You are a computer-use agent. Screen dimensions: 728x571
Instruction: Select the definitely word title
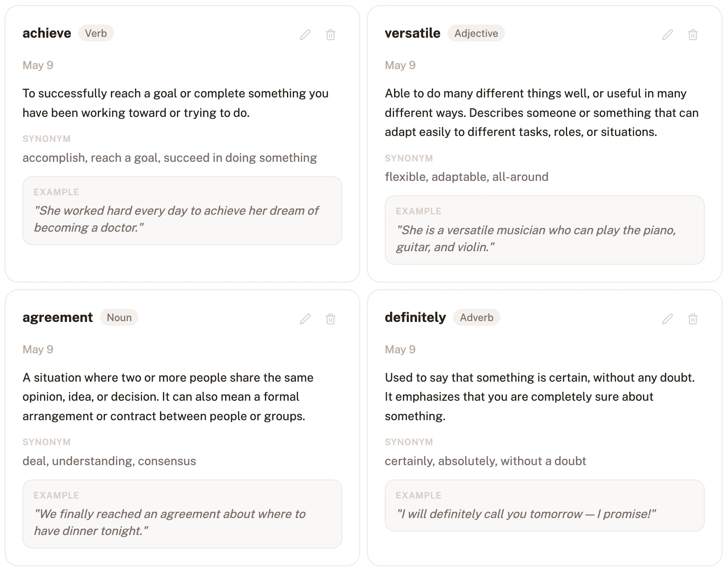[415, 317]
